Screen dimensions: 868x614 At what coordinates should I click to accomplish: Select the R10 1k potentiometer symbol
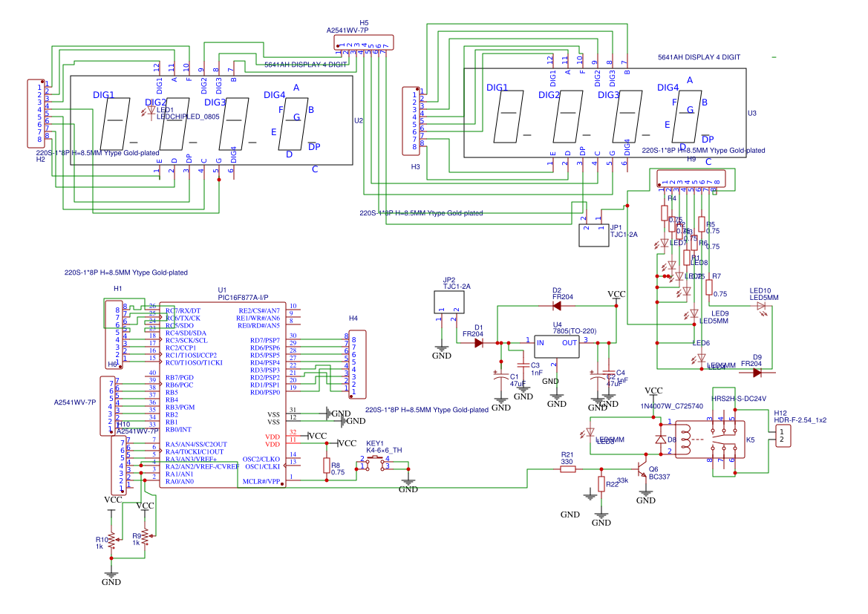[x=111, y=540]
